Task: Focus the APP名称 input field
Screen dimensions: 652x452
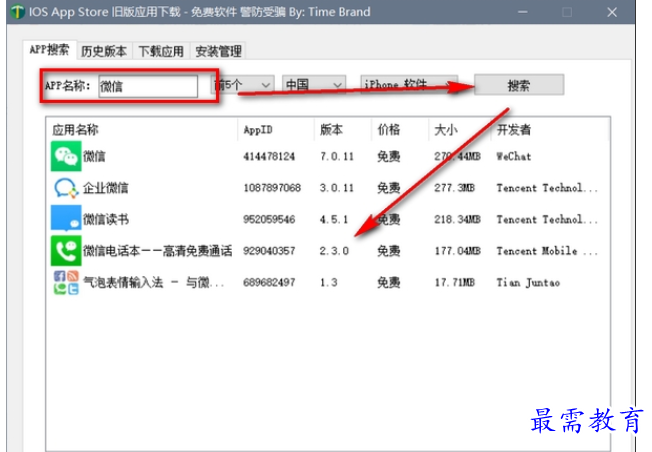Action: 148,86
